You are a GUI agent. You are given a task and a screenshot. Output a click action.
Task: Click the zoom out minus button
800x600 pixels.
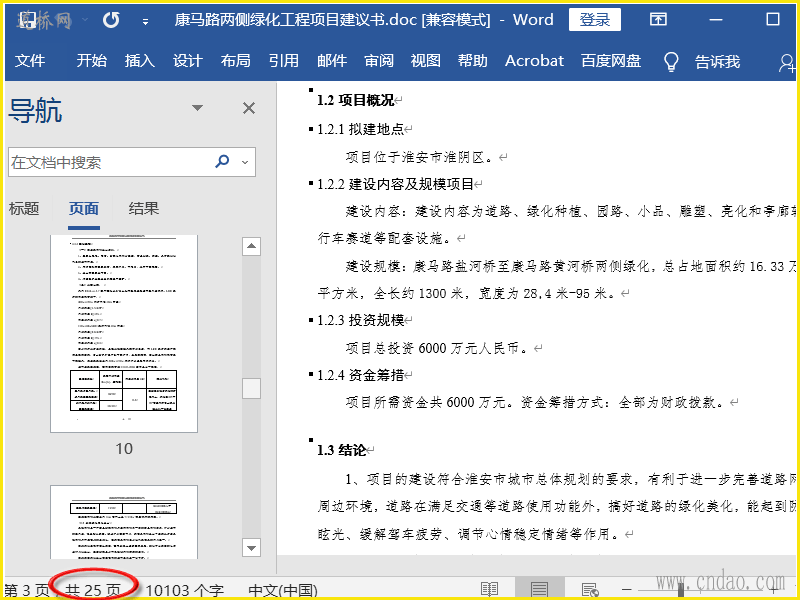(627, 589)
